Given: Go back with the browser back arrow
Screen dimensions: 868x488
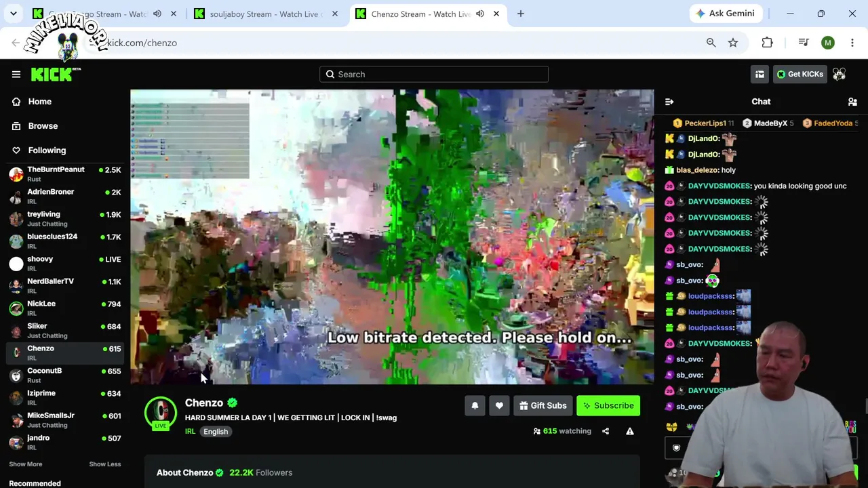Looking at the screenshot, I should [x=16, y=43].
